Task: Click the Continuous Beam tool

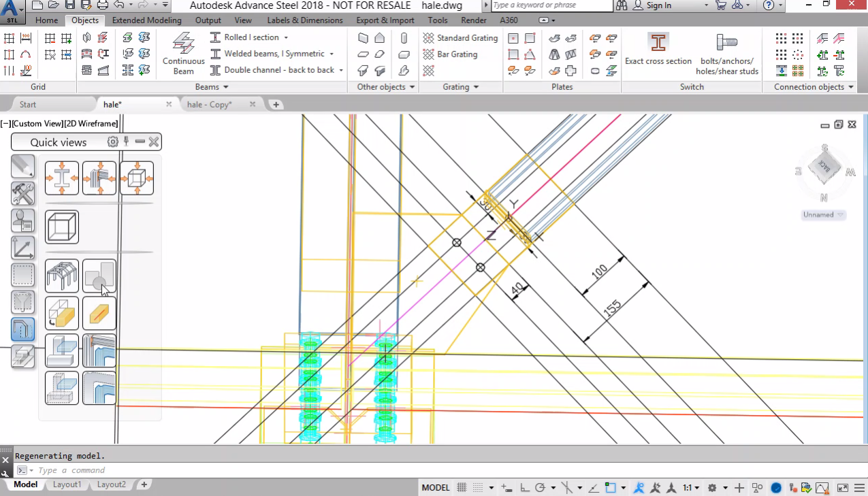Action: coord(183,53)
